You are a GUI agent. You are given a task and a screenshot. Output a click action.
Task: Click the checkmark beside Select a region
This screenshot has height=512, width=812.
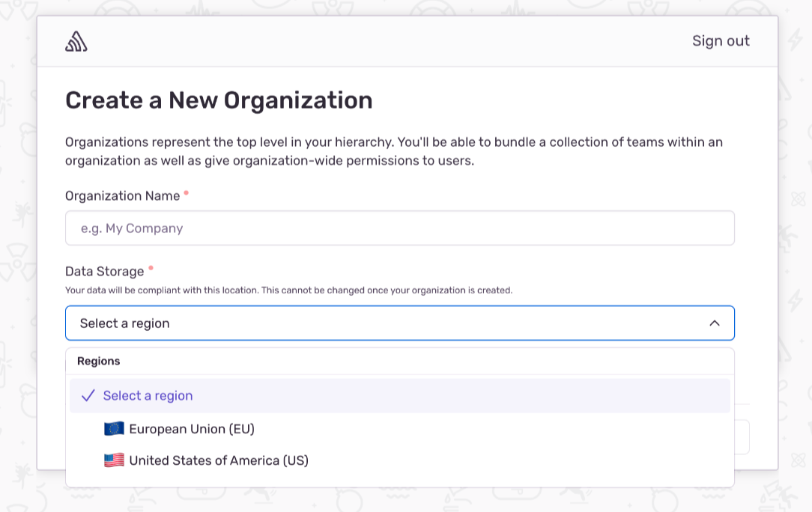88,396
